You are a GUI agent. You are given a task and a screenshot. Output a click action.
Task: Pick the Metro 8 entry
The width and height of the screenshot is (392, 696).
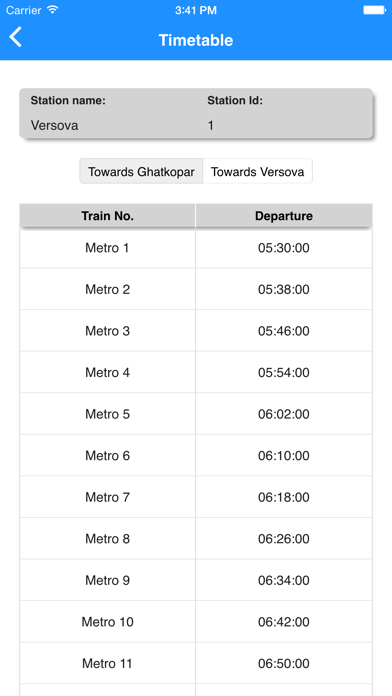click(107, 539)
